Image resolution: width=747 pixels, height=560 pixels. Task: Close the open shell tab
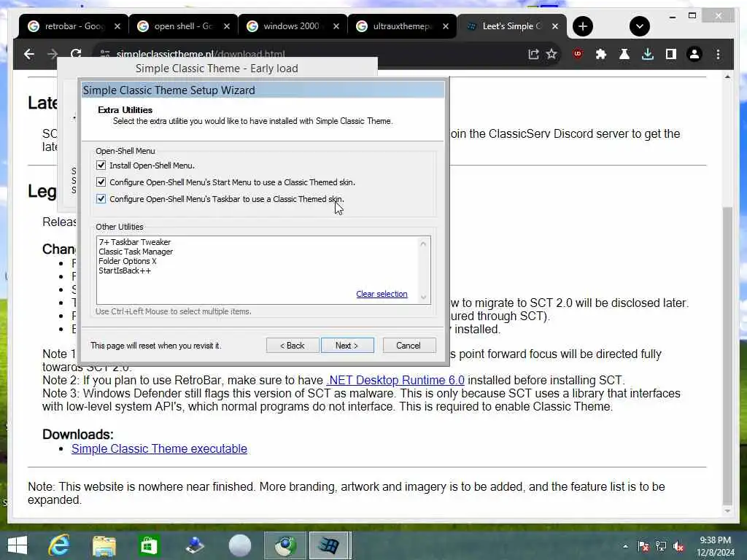[x=227, y=26]
